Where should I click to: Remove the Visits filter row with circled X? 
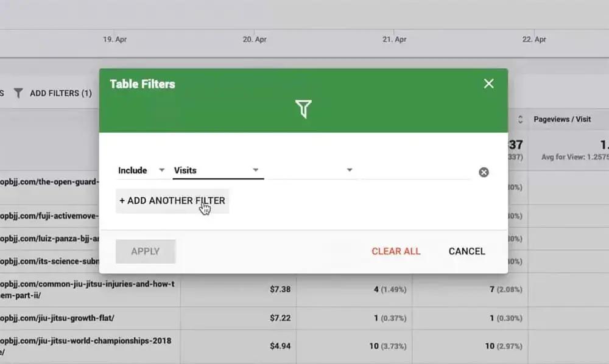click(484, 172)
